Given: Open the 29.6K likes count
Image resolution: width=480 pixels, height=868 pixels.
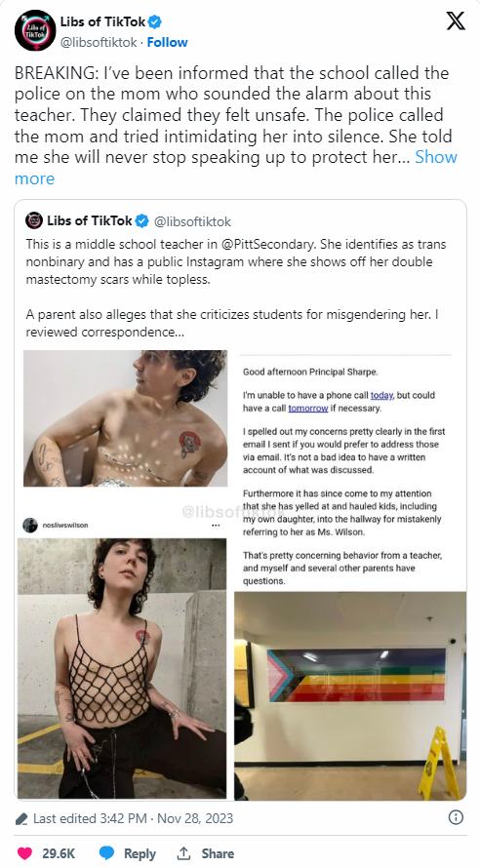Looking at the screenshot, I should (x=59, y=853).
